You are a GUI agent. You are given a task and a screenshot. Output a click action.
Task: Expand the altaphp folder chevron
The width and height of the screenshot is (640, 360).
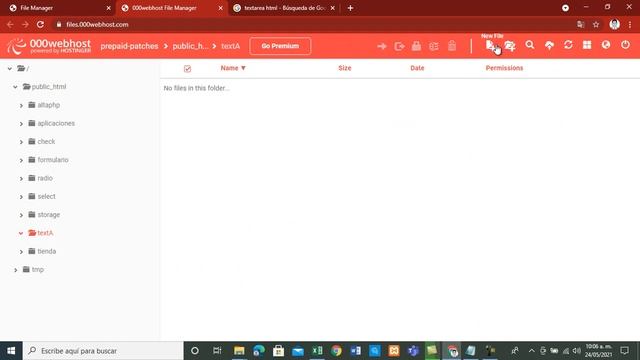point(21,105)
